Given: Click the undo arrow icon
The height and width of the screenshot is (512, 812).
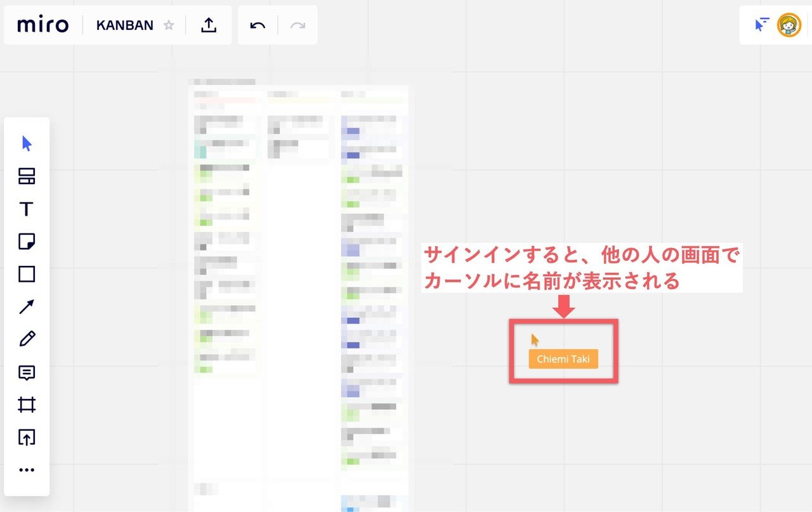Looking at the screenshot, I should coord(258,25).
